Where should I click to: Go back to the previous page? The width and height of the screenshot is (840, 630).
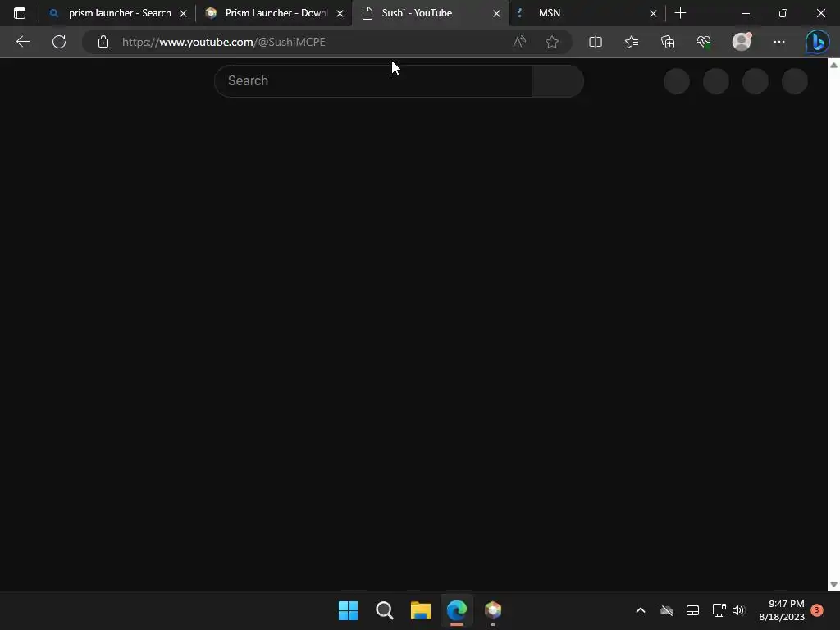(22, 42)
